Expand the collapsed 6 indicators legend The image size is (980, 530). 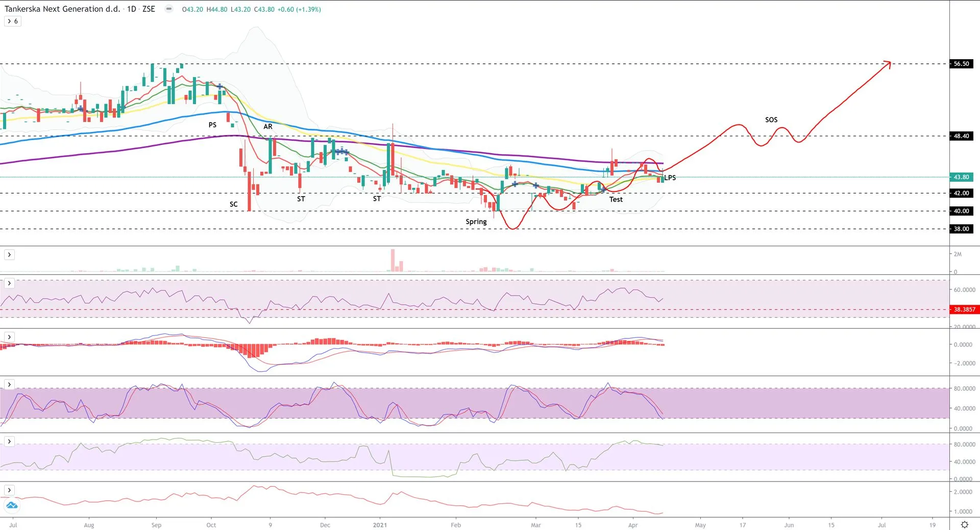coord(13,21)
